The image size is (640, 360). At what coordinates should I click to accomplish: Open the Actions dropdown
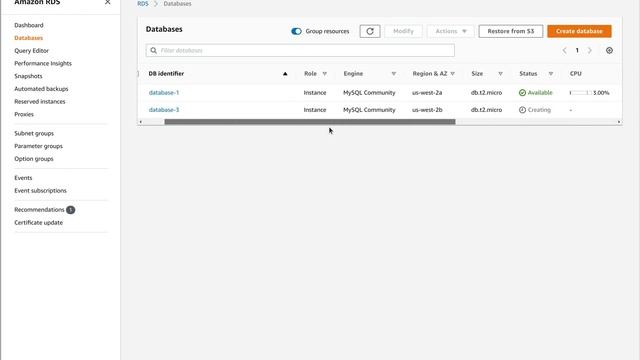click(x=451, y=31)
